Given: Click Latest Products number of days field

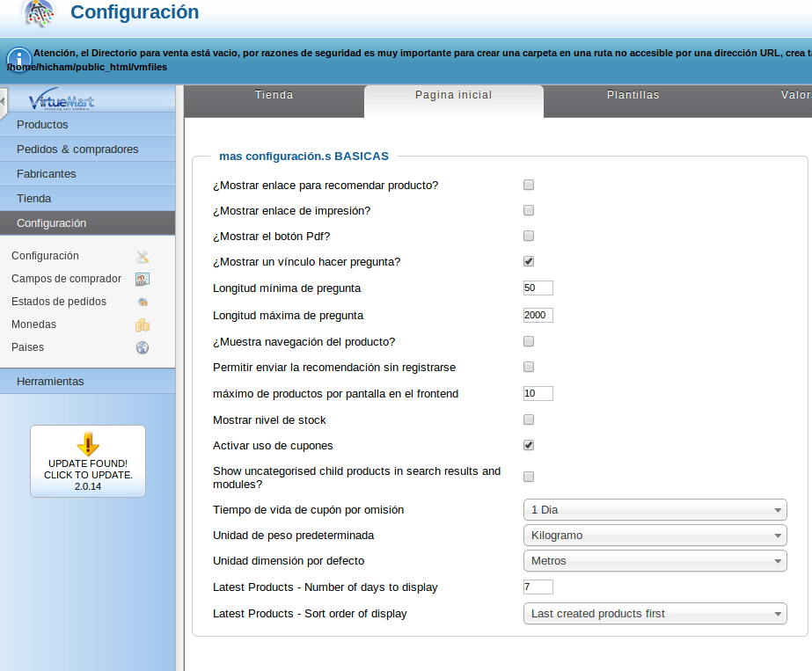Looking at the screenshot, I should [538, 587].
